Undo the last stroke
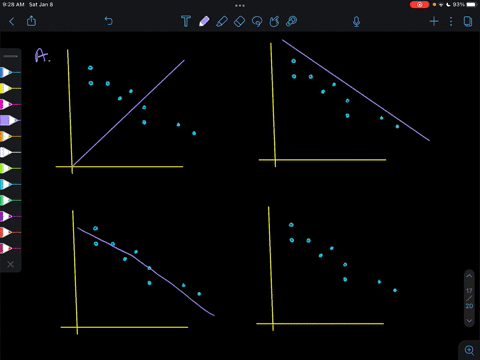The height and width of the screenshot is (360, 480). pos(109,21)
